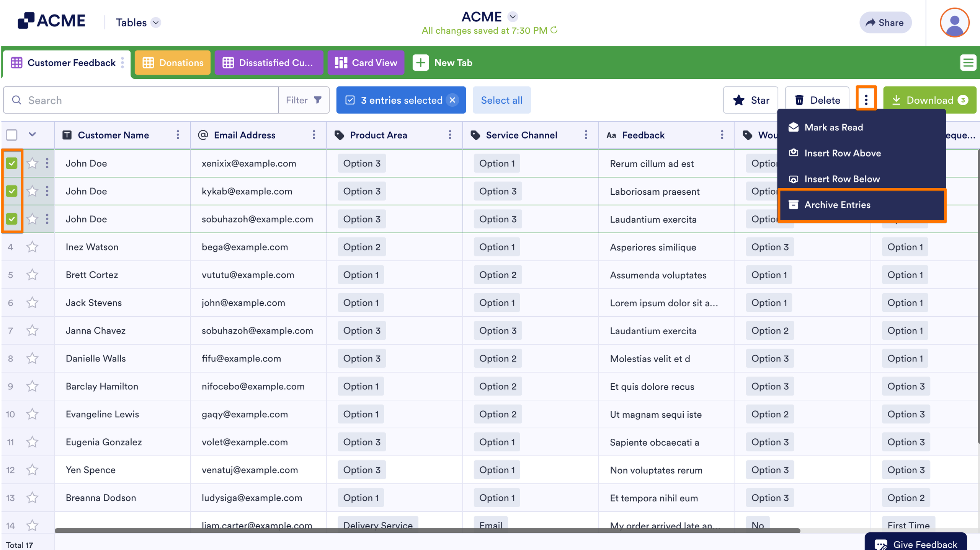The height and width of the screenshot is (550, 980).
Task: Click customer name Barclay Hamilton
Action: click(x=102, y=386)
